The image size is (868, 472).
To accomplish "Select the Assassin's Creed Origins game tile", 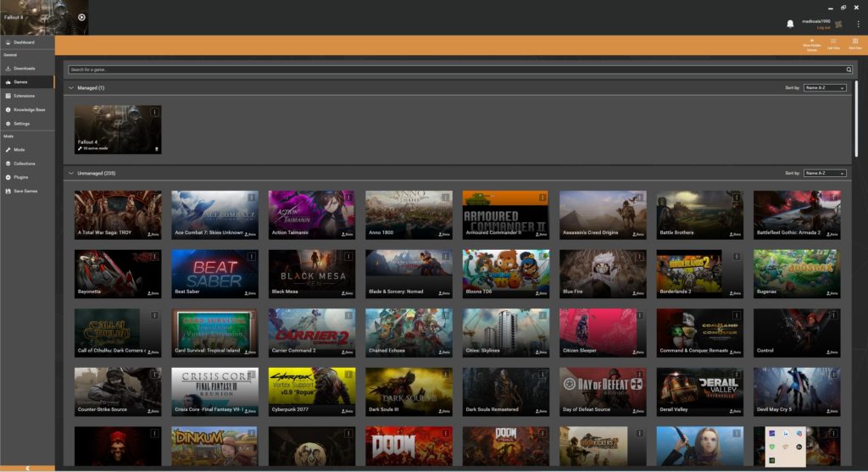I will (x=603, y=214).
